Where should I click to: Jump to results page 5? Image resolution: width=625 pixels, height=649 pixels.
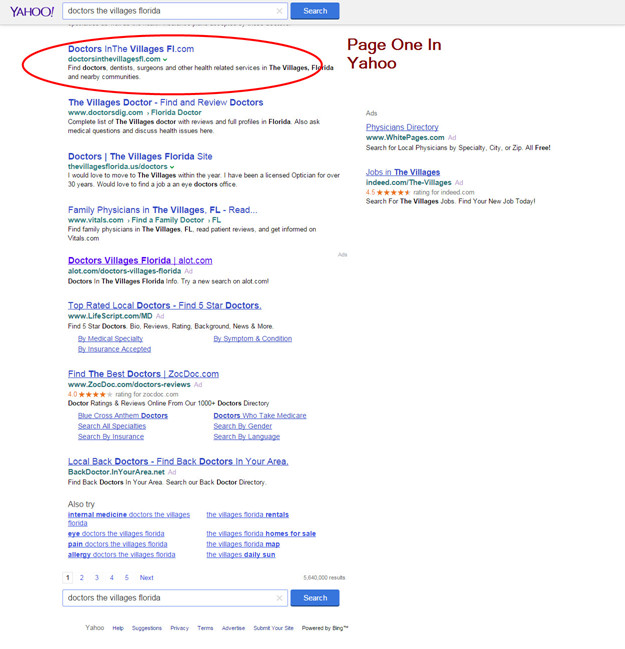click(x=127, y=578)
